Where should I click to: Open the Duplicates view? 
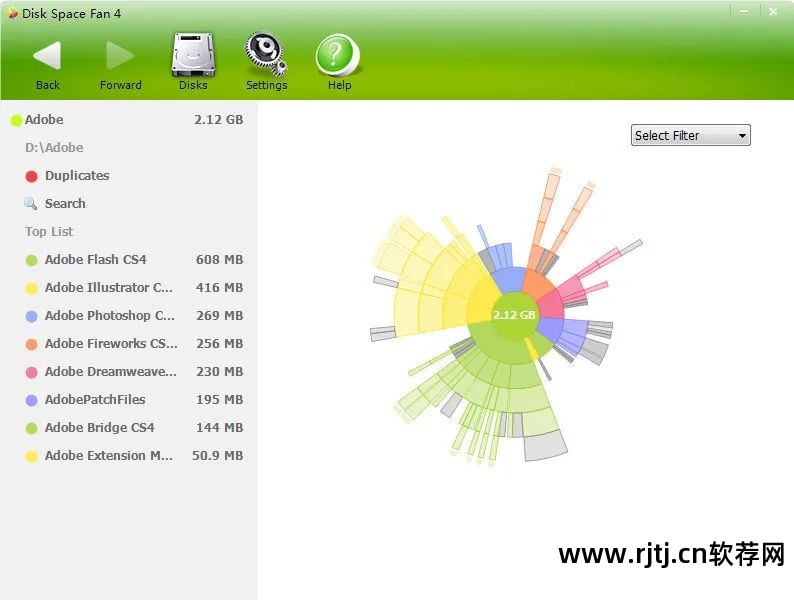[x=77, y=176]
